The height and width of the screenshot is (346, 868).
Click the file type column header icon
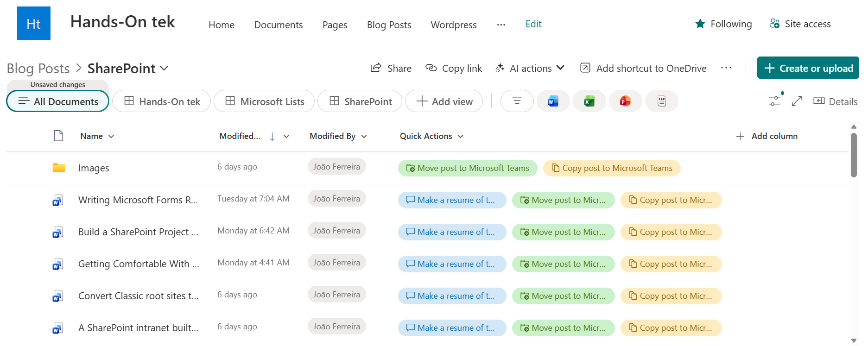[58, 136]
